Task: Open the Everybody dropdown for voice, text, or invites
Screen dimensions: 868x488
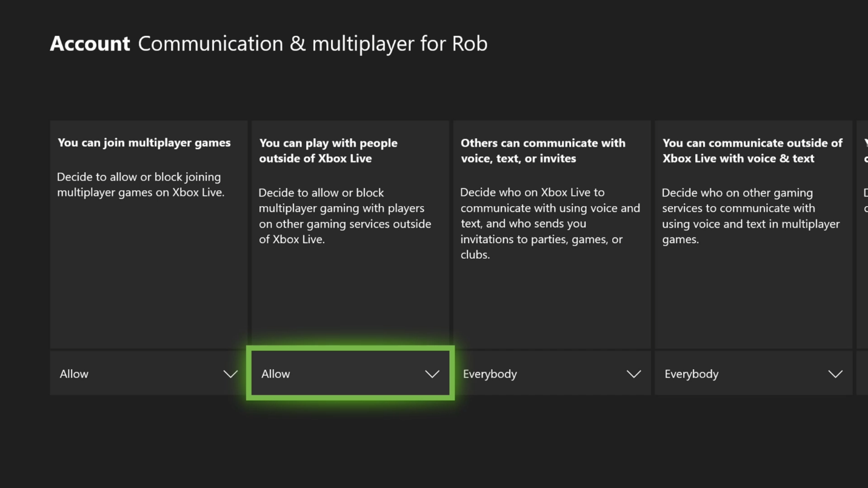Action: point(551,373)
